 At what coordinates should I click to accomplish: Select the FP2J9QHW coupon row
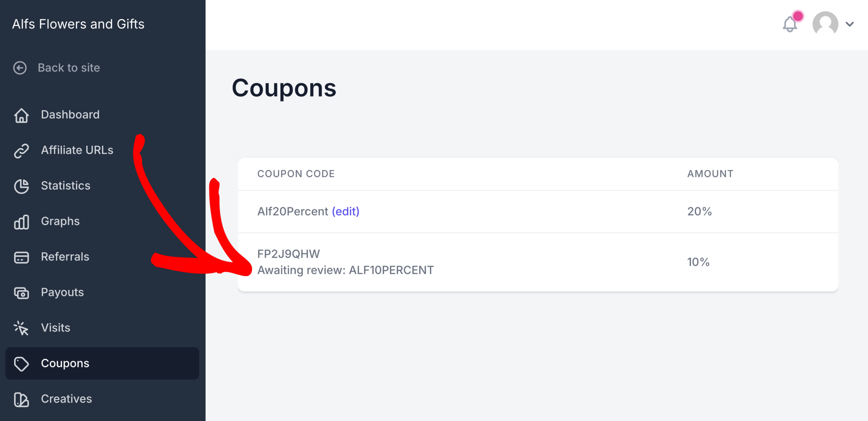tap(289, 253)
